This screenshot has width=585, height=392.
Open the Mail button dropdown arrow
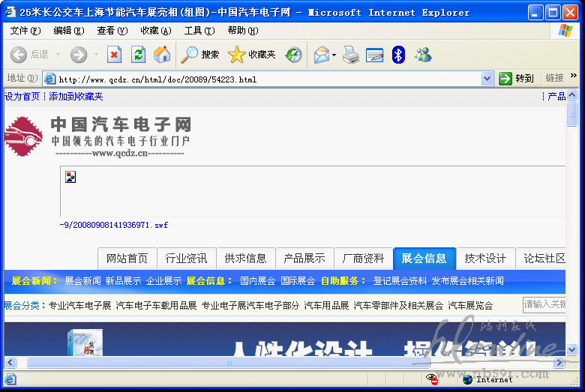point(334,55)
